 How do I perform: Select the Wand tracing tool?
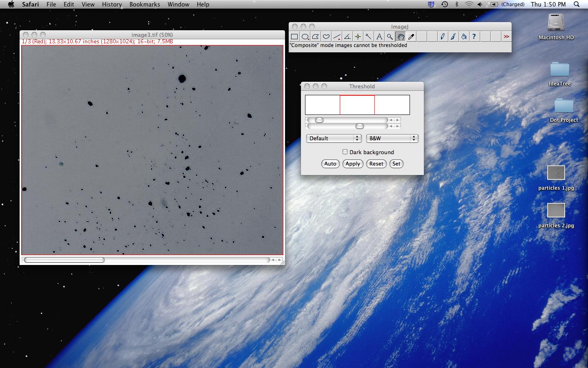(369, 37)
